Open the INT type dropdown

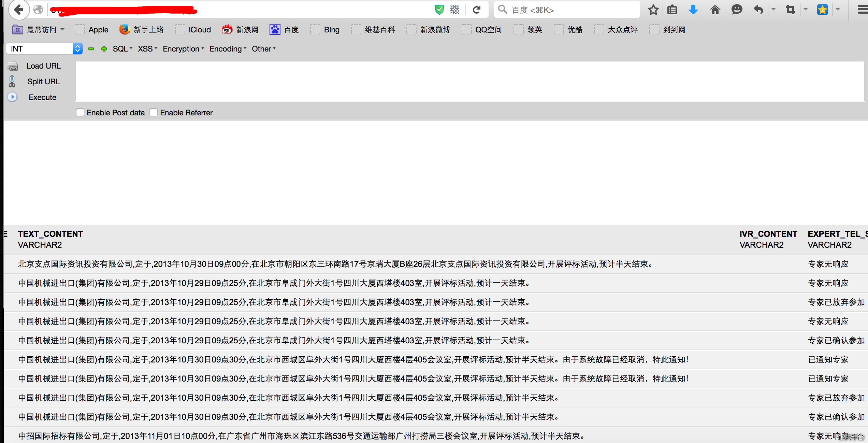click(x=44, y=49)
